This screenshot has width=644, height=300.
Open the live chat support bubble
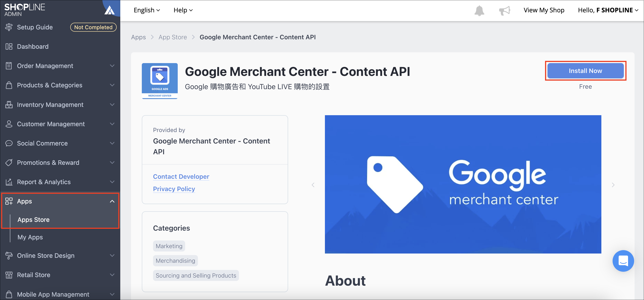pos(623,261)
